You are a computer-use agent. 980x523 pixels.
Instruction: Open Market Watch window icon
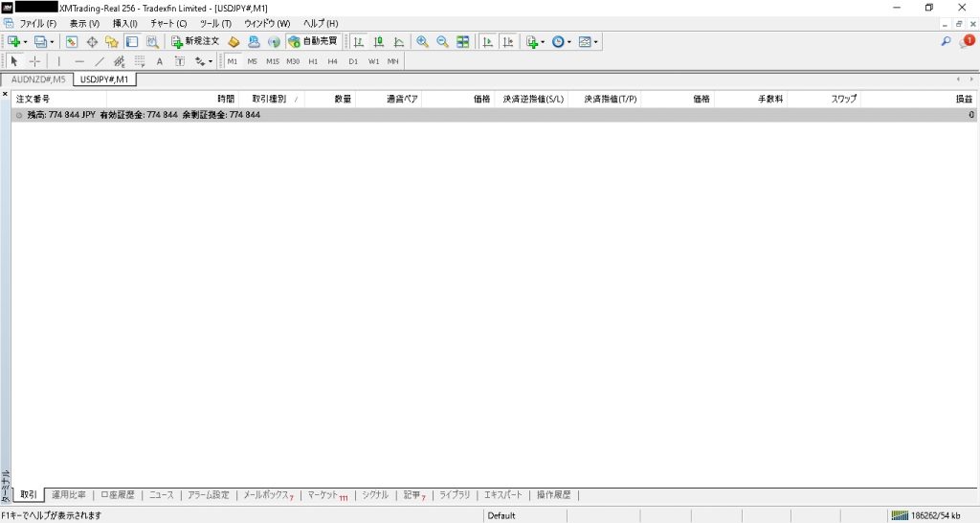[73, 42]
